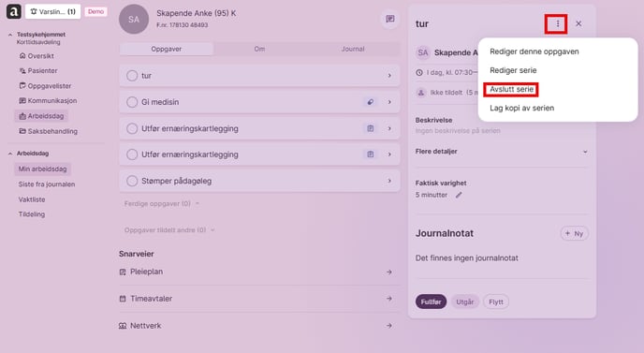Switch to the Journal tab
644x353 pixels.
tap(353, 49)
